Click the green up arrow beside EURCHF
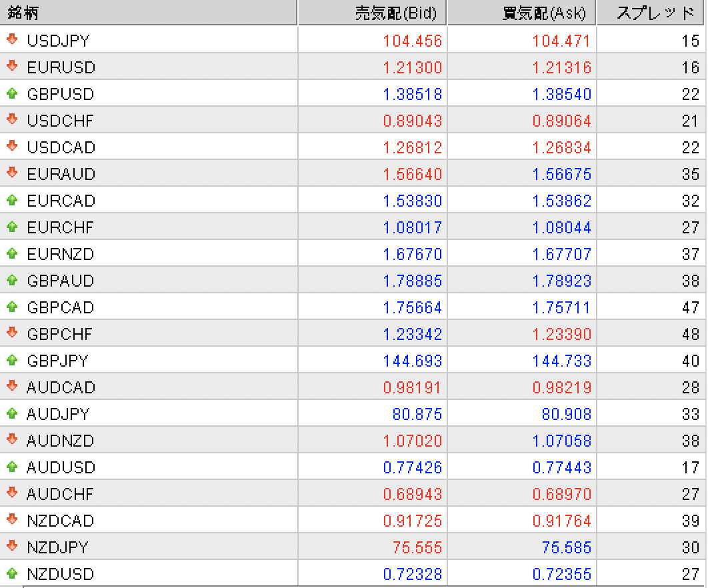708x588 pixels. 12,227
